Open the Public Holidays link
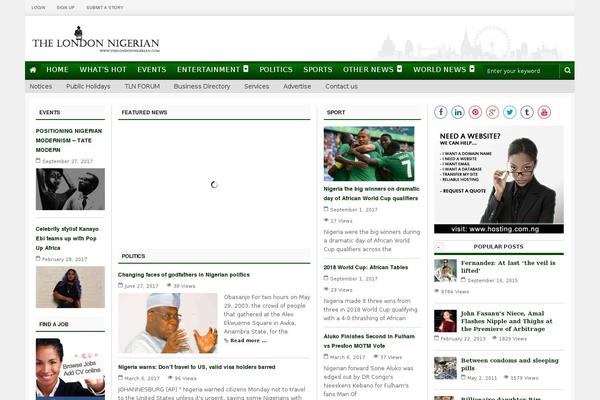 tap(88, 87)
